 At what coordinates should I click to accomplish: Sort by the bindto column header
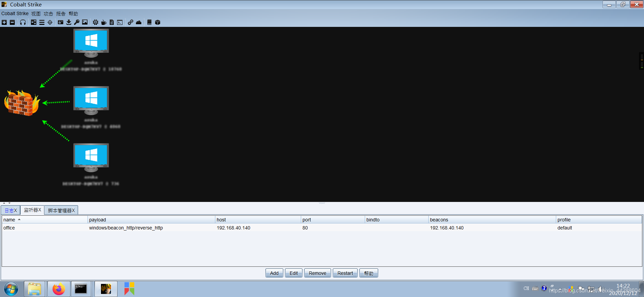[397, 220]
